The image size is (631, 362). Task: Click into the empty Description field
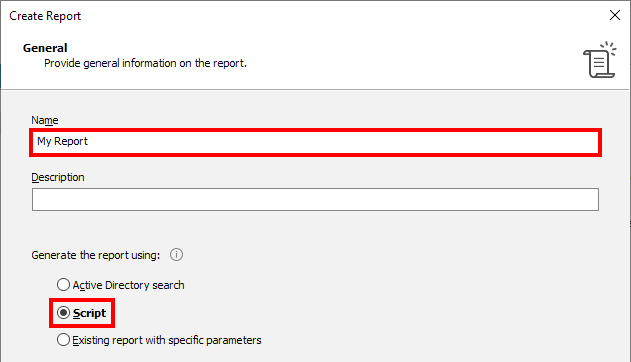coord(315,200)
